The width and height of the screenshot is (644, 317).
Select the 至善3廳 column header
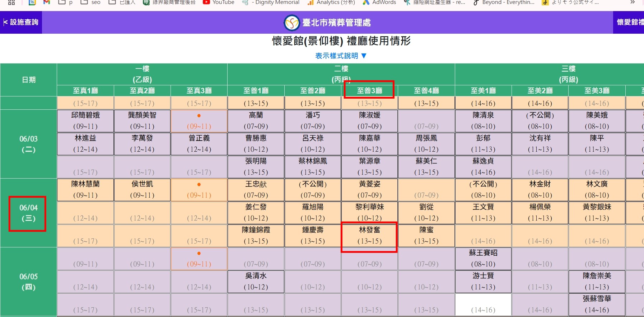[369, 91]
